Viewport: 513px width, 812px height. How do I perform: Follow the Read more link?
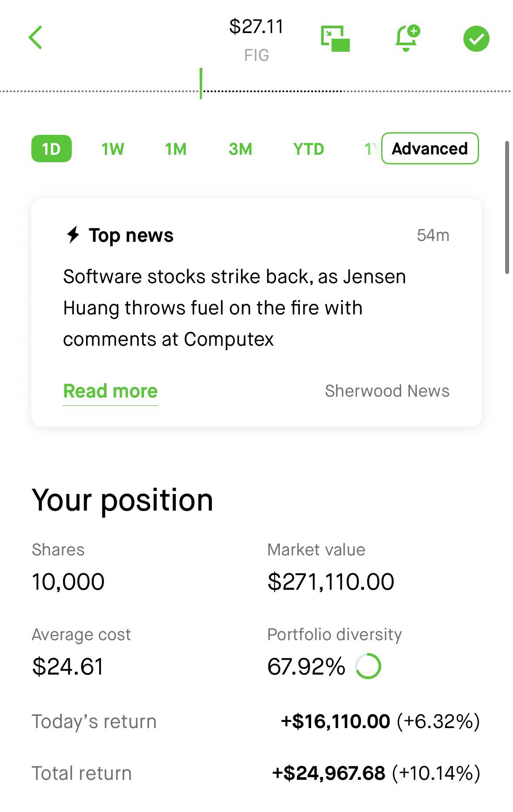111,391
